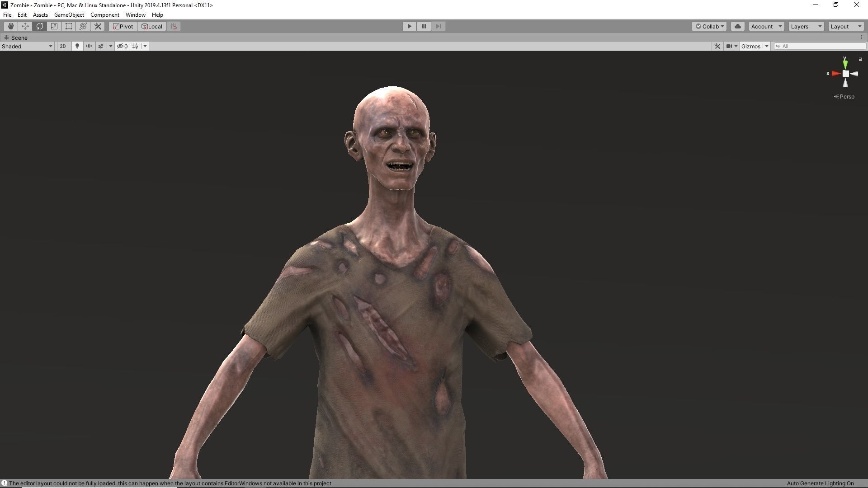
Task: Open the Collab dropdown
Action: pyautogui.click(x=709, y=26)
